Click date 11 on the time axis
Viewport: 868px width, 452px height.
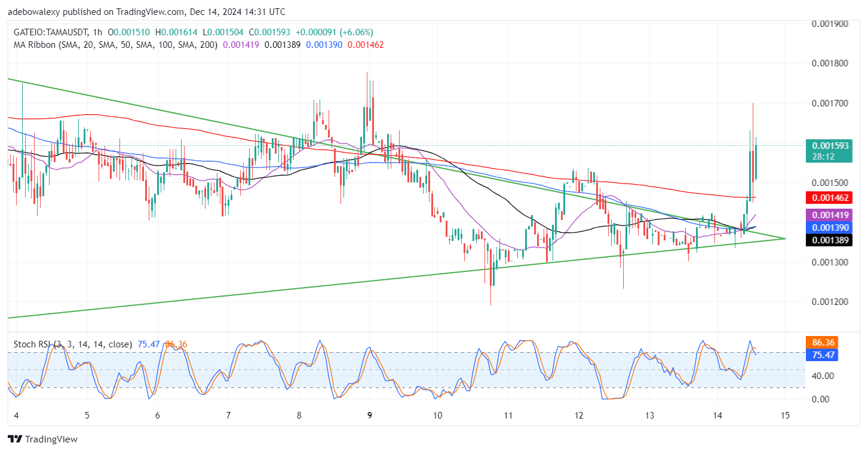pyautogui.click(x=508, y=416)
